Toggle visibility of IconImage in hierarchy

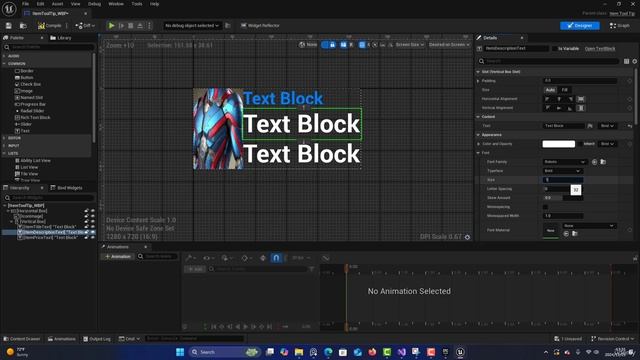[x=93, y=216]
